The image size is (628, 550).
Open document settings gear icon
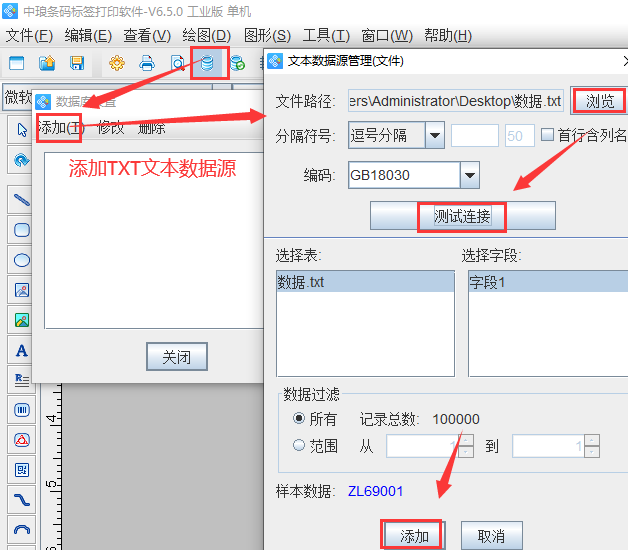coord(117,63)
